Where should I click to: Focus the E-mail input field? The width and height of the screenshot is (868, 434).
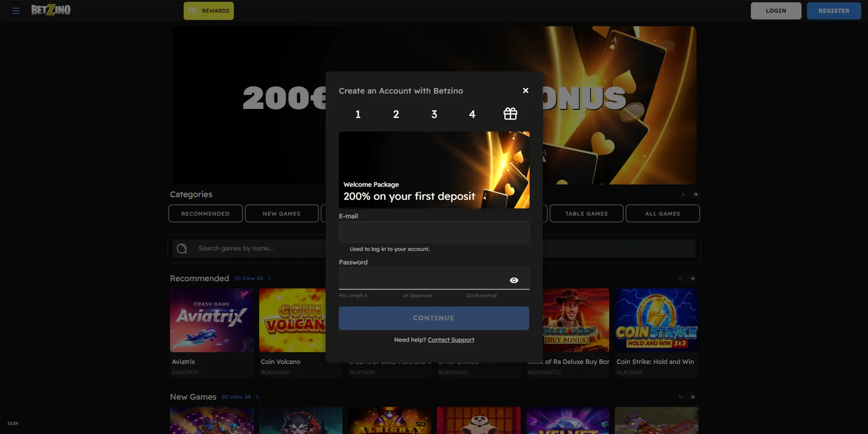pos(434,232)
